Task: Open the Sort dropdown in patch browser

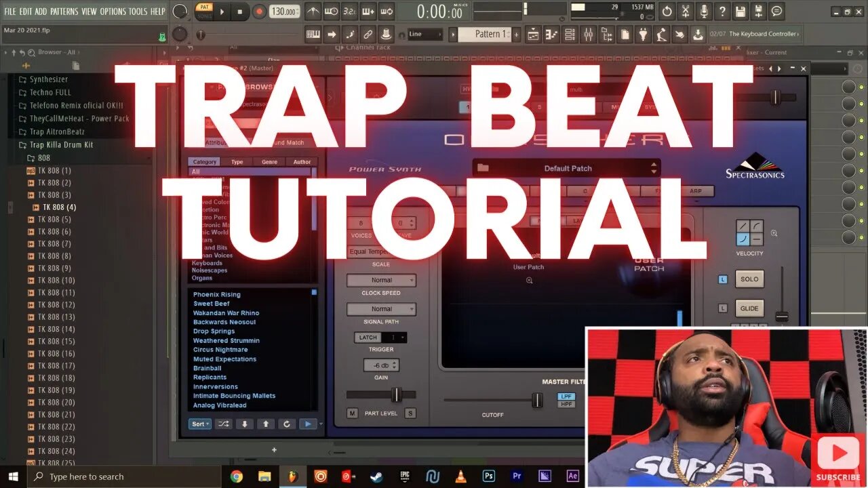Action: tap(200, 424)
